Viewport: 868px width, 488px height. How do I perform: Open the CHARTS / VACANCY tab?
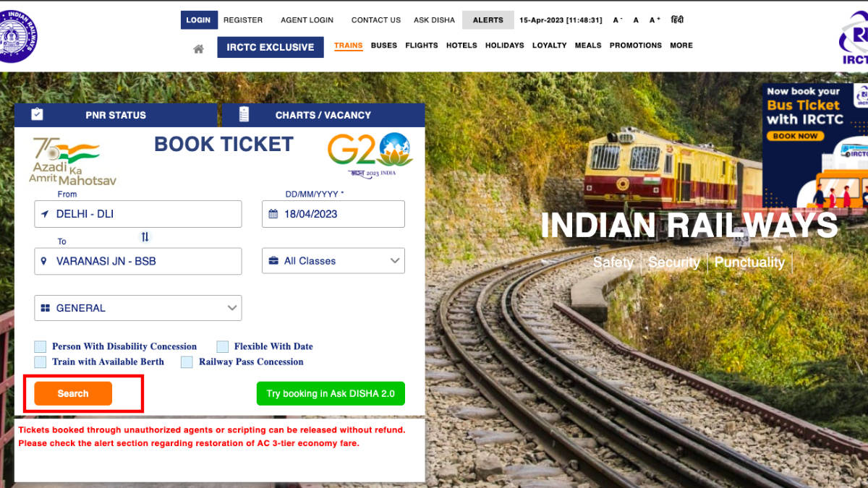[x=323, y=115]
